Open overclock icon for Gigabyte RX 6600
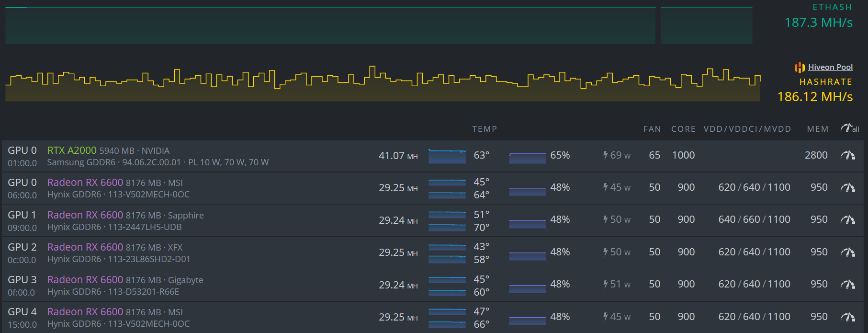 [847, 285]
